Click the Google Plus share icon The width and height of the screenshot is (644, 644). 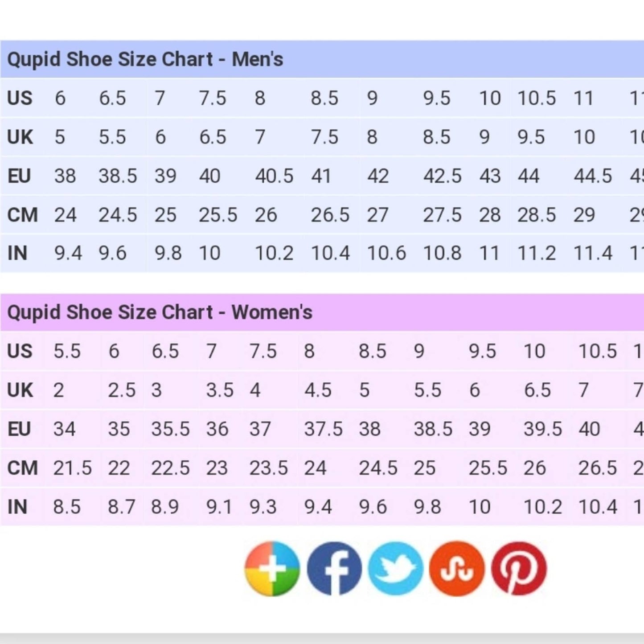click(272, 569)
